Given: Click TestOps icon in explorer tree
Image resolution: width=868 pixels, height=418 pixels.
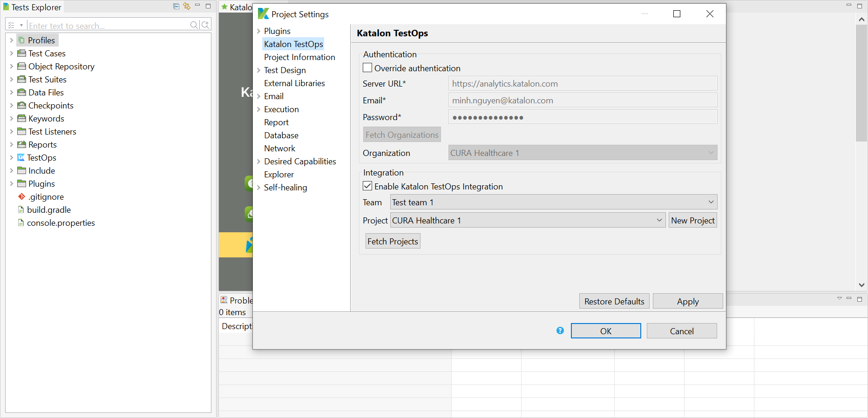Looking at the screenshot, I should coord(21,157).
